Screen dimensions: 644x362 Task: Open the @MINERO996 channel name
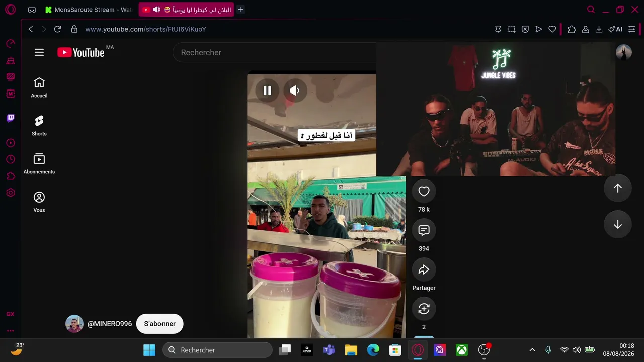coord(110,324)
